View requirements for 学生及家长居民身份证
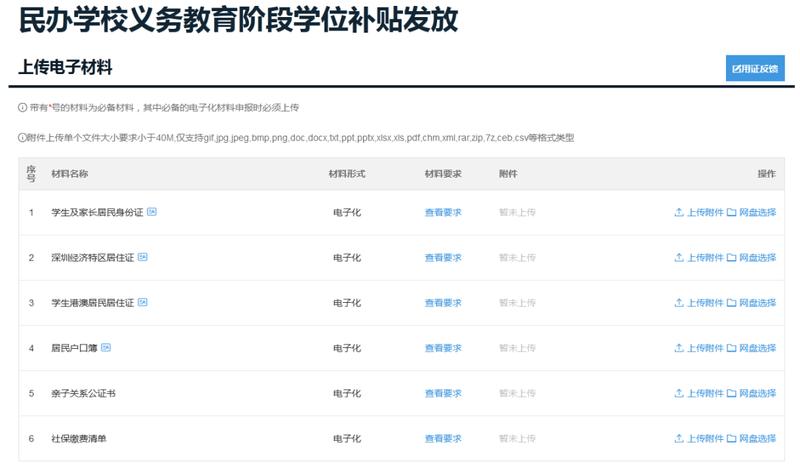Image resolution: width=800 pixels, height=468 pixels. click(443, 212)
